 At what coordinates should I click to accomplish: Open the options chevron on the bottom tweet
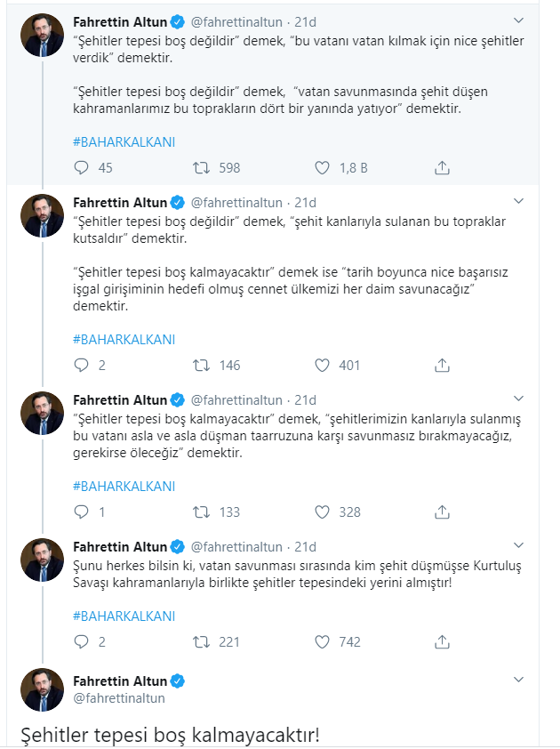[520, 681]
